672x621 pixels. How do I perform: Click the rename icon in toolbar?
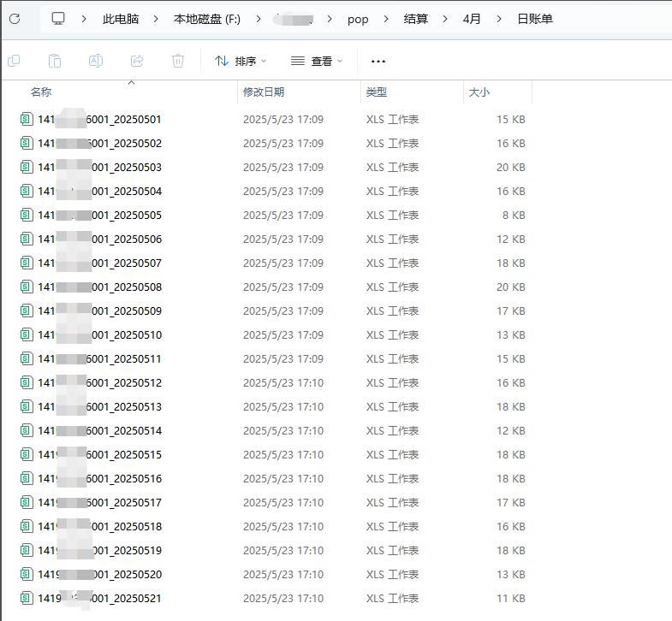96,62
